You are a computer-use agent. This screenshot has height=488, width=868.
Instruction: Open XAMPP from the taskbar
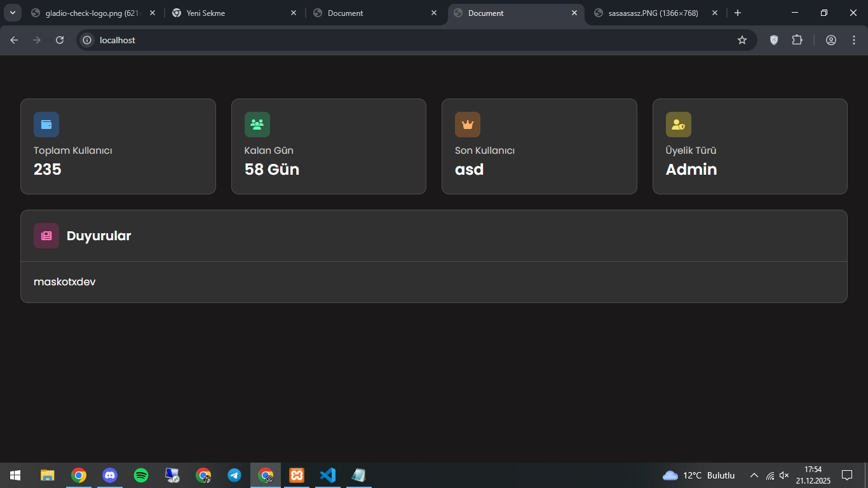[297, 475]
